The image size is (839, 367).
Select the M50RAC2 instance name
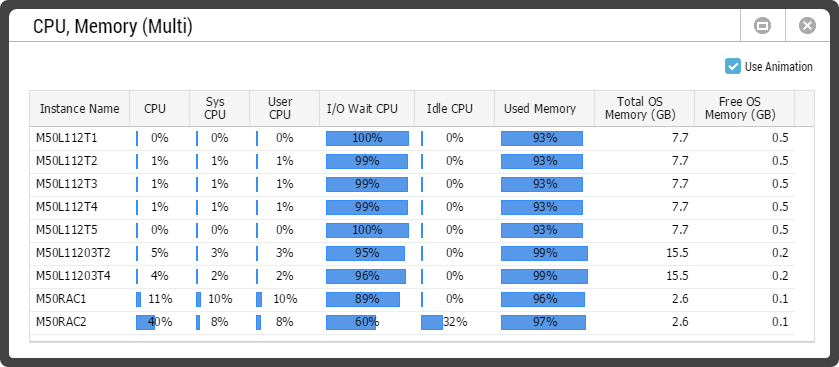pyautogui.click(x=60, y=322)
